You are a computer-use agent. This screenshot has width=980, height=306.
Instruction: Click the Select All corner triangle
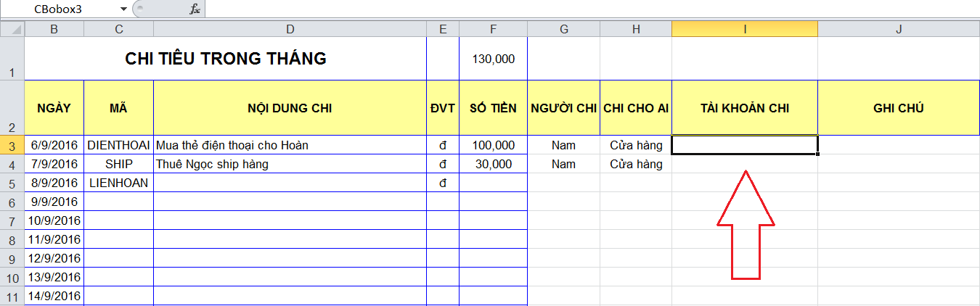click(x=12, y=29)
